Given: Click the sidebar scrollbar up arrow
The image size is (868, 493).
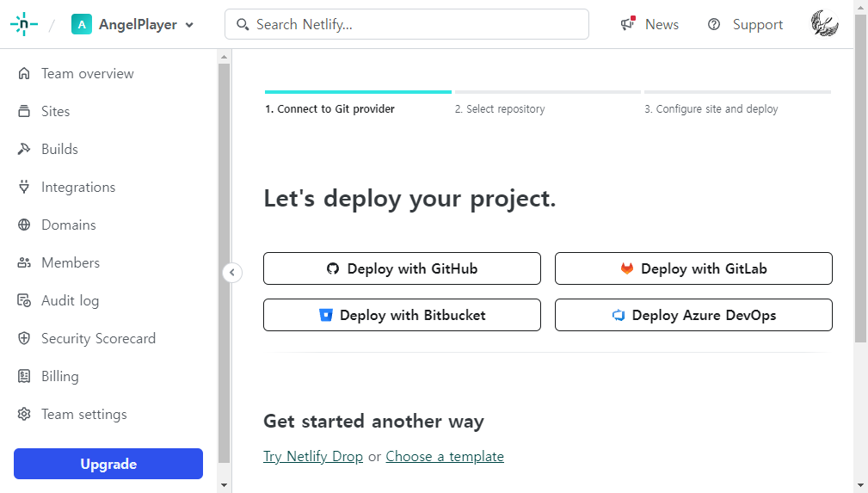Looking at the screenshot, I should [224, 57].
